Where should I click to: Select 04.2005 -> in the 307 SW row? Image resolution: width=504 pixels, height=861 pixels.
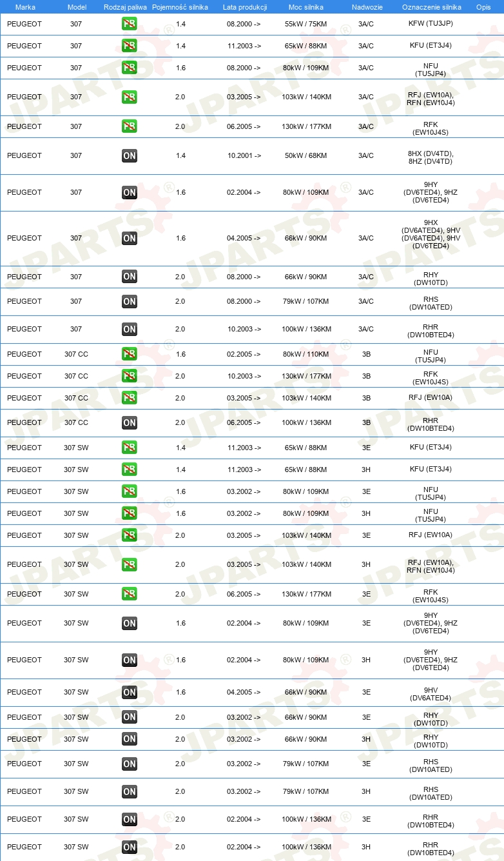pyautogui.click(x=244, y=692)
